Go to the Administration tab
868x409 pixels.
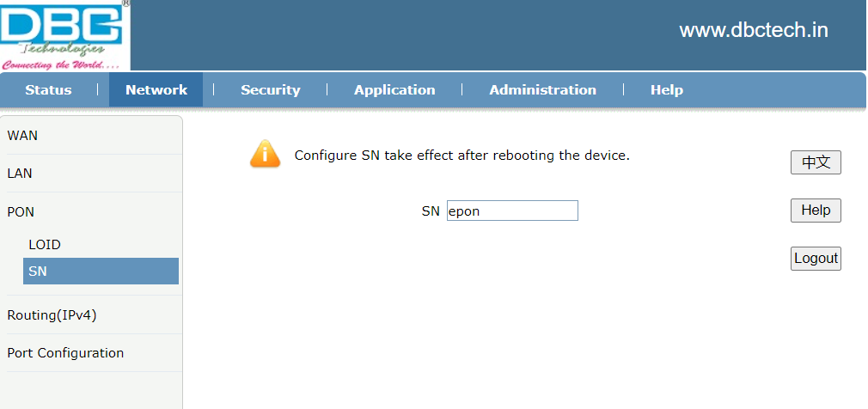[x=542, y=90]
